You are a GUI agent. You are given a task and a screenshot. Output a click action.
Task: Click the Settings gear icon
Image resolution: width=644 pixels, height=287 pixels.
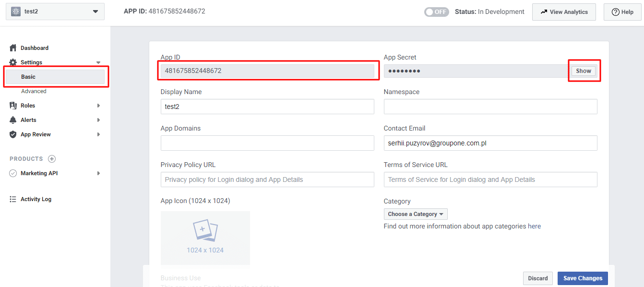(13, 62)
